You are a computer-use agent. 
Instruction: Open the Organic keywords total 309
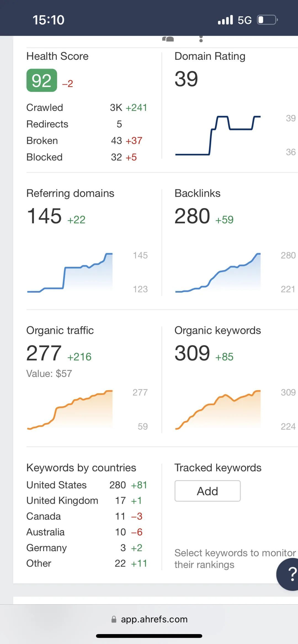tap(192, 353)
